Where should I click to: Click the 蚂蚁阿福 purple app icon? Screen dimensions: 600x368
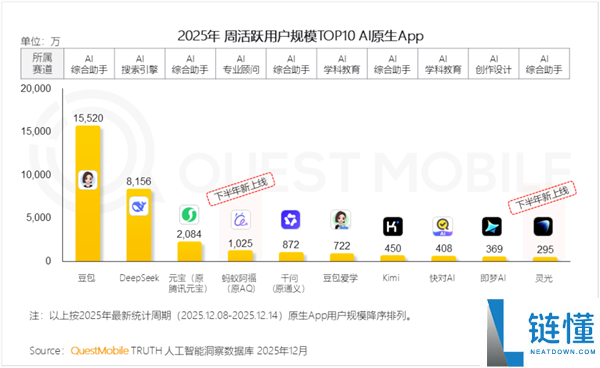(x=241, y=220)
